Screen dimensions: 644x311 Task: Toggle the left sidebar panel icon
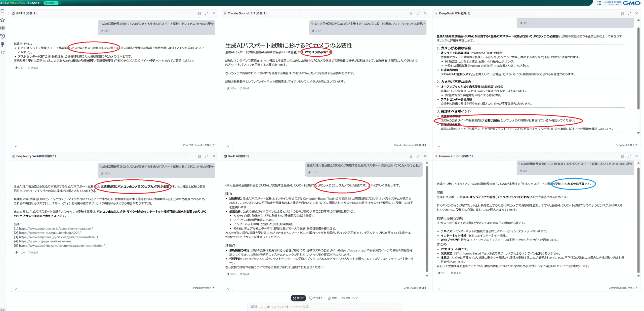pos(3,11)
